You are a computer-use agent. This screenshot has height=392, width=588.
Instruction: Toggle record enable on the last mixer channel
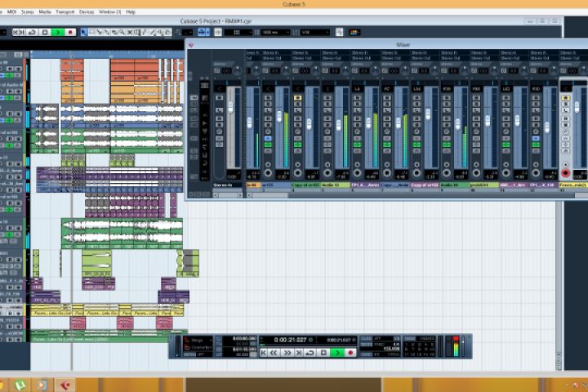click(x=566, y=173)
